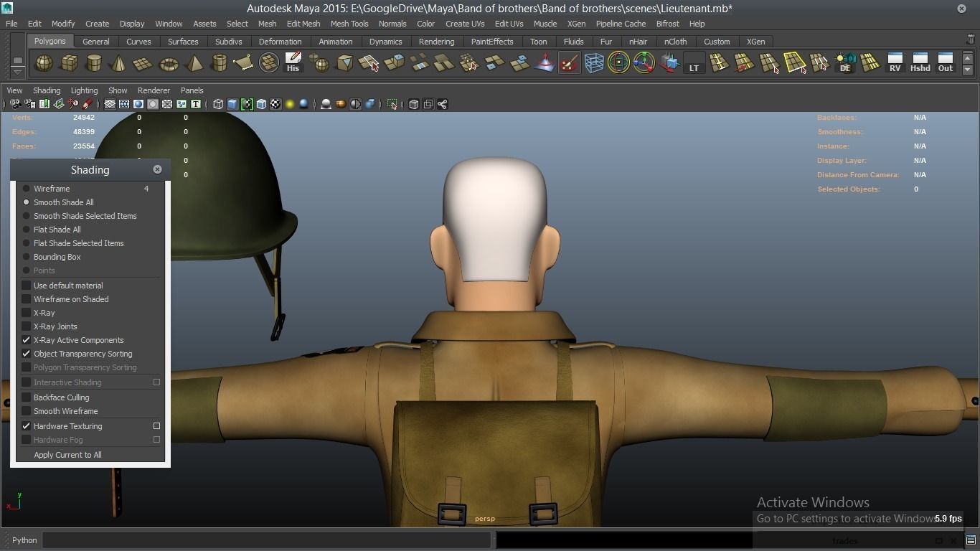Viewport: 980px width, 551px height.
Task: Create a polygon pyramid from shelf
Action: coord(194,63)
